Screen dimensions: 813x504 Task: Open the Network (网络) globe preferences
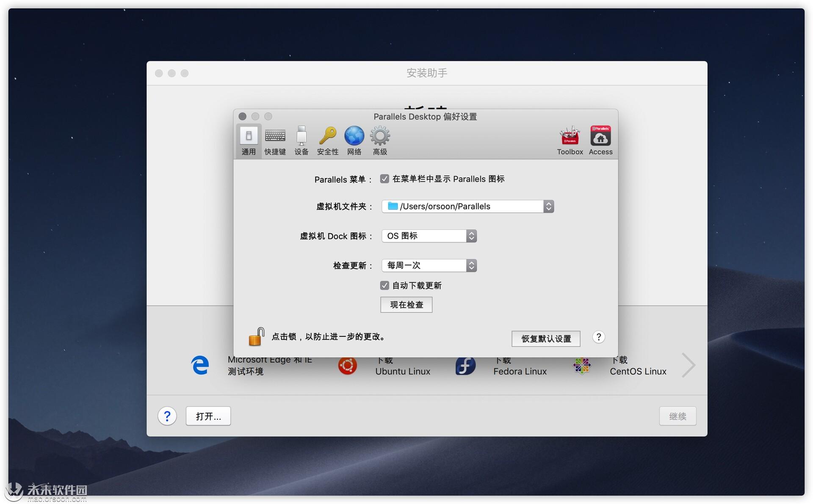point(354,141)
